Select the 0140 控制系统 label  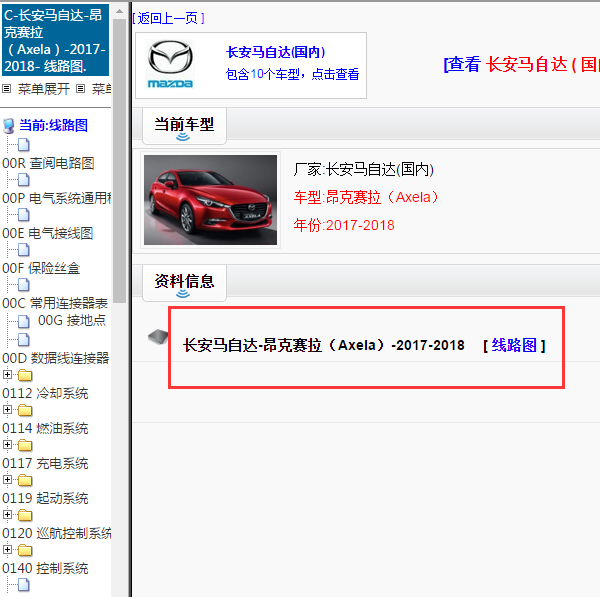click(45, 568)
